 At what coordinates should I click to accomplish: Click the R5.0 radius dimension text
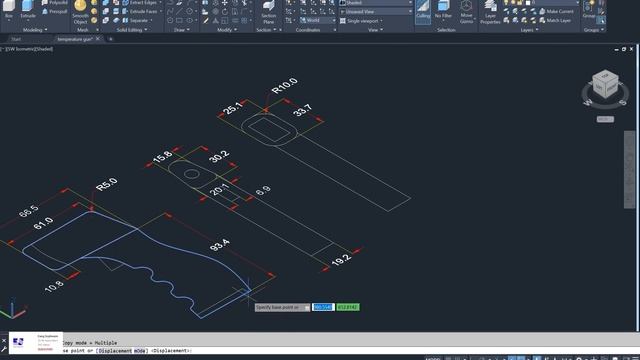(x=107, y=184)
